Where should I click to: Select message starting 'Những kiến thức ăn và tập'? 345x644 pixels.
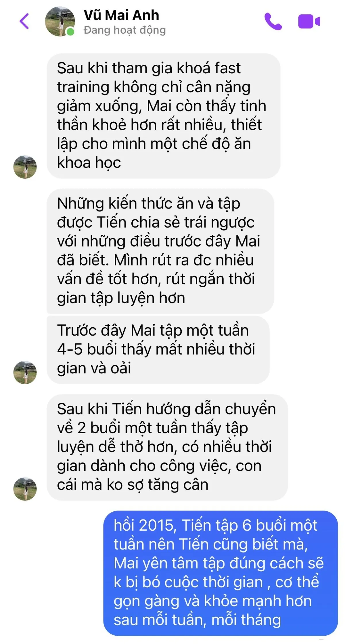(160, 251)
